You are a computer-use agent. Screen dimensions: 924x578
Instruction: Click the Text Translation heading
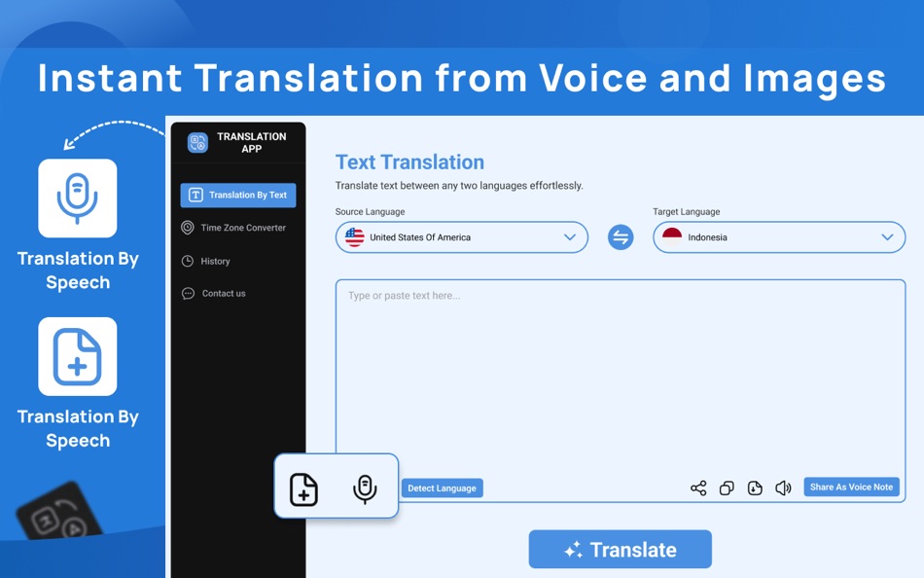pos(409,163)
